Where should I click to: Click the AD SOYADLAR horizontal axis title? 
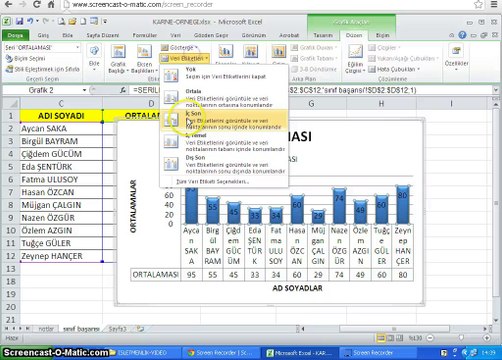click(x=297, y=288)
